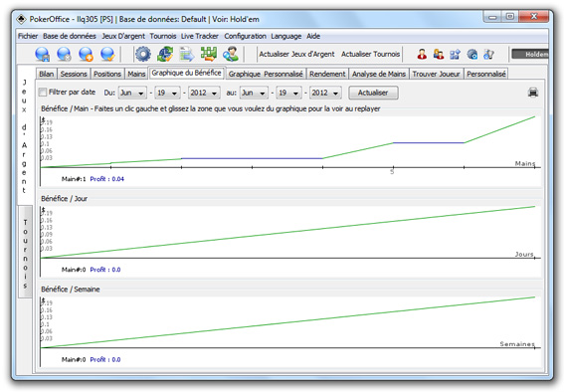Open the Fichier menu
The image size is (564, 392).
tap(28, 36)
